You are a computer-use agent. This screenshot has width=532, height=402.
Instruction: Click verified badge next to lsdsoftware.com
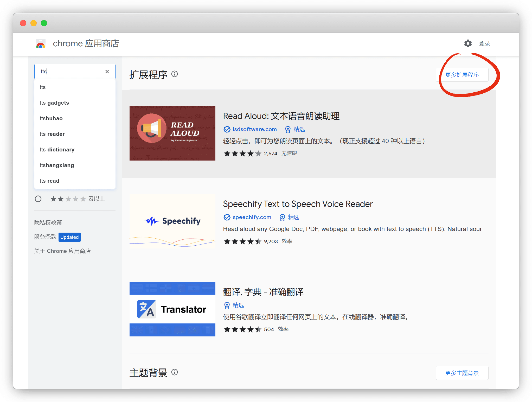point(227,129)
